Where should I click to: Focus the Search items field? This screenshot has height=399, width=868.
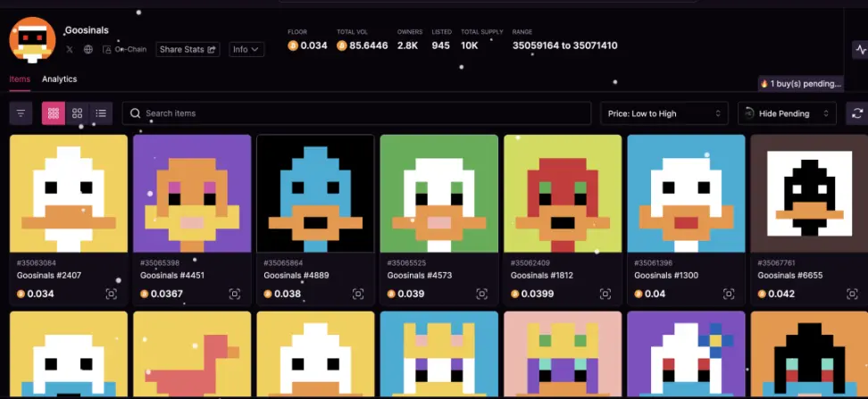pyautogui.click(x=357, y=113)
